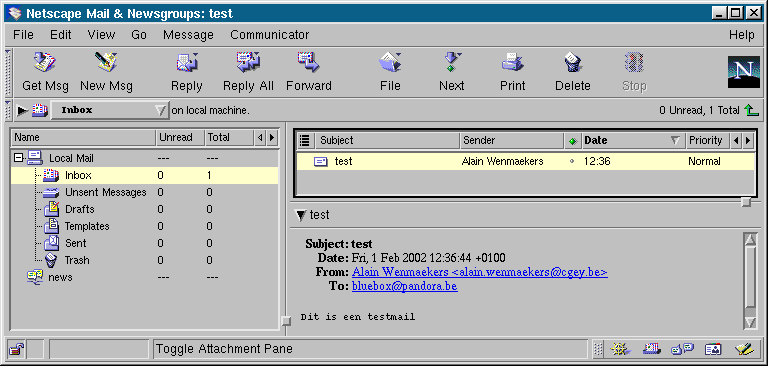Click the right column arrow in message list header
Screen dimensions: 768x366
(747, 141)
